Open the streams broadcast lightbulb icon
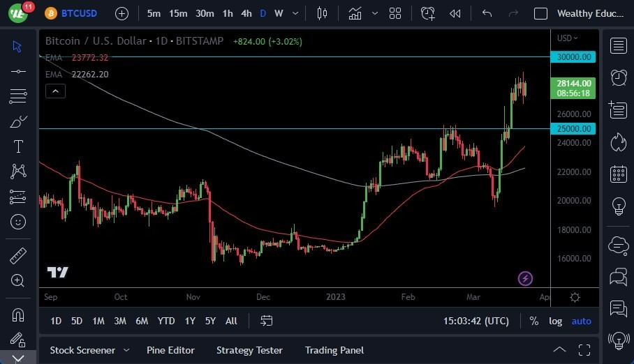 pyautogui.click(x=618, y=340)
